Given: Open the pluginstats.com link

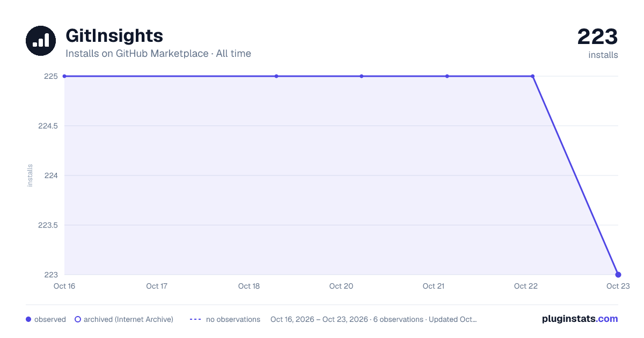Looking at the screenshot, I should (x=580, y=319).
